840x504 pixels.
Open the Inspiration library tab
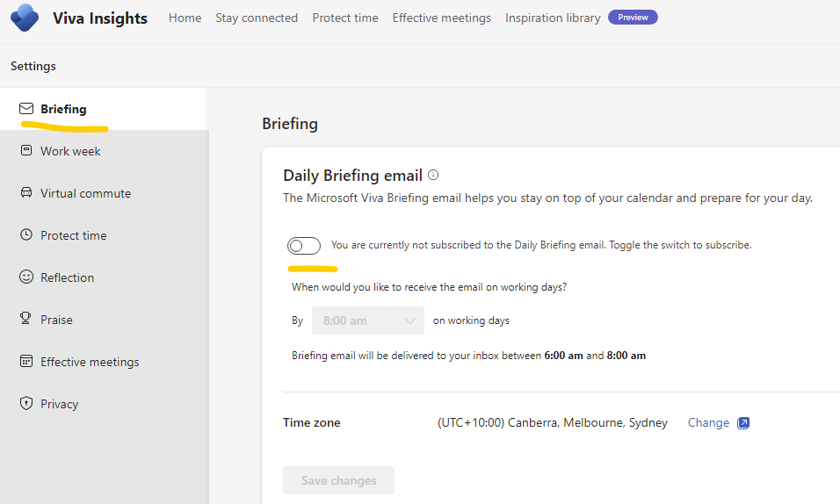pos(553,18)
